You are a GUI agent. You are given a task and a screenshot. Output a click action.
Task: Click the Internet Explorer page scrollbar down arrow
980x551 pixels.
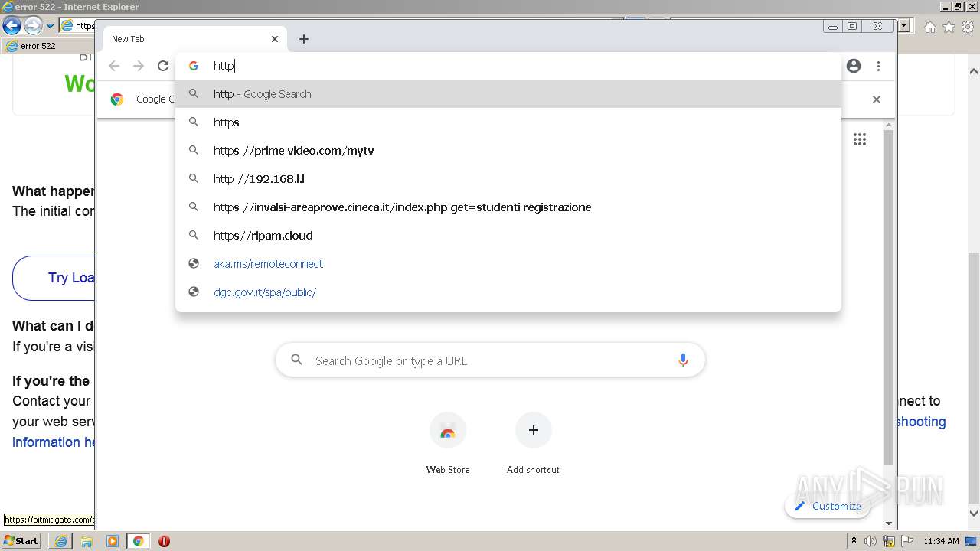click(x=974, y=514)
